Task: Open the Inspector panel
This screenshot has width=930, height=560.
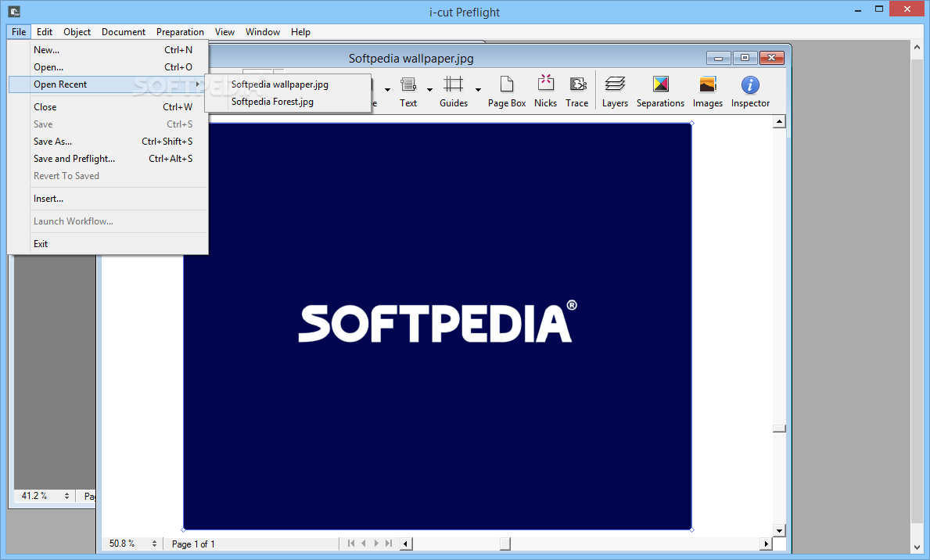Action: click(749, 92)
